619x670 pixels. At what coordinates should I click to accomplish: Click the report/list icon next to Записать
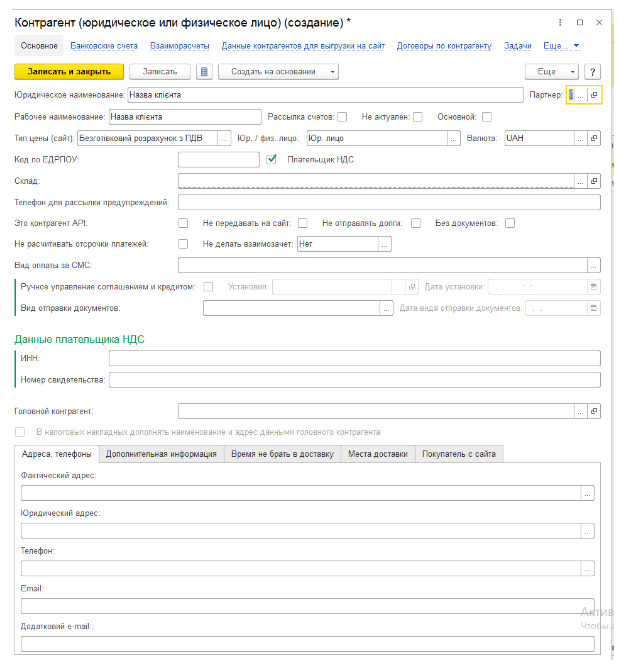click(204, 71)
